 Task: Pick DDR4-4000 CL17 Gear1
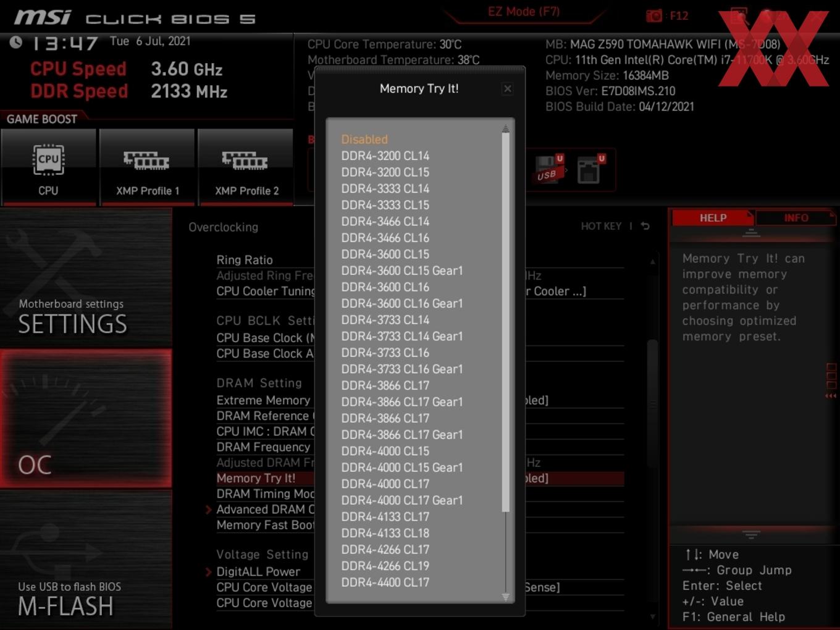402,500
